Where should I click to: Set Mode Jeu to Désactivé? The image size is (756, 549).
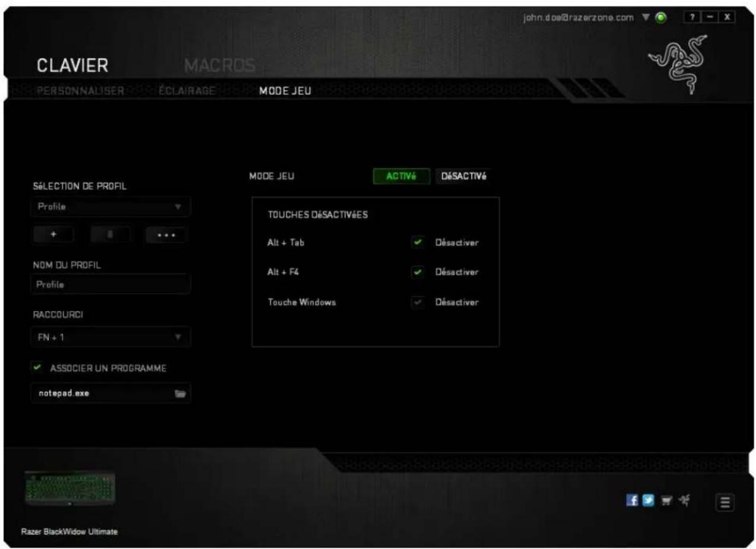(464, 176)
